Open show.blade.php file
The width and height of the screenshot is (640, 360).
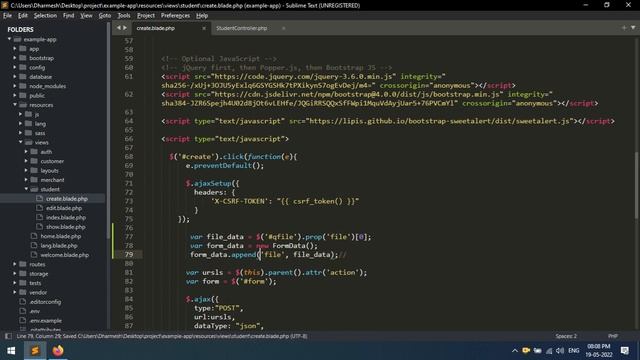[65, 227]
